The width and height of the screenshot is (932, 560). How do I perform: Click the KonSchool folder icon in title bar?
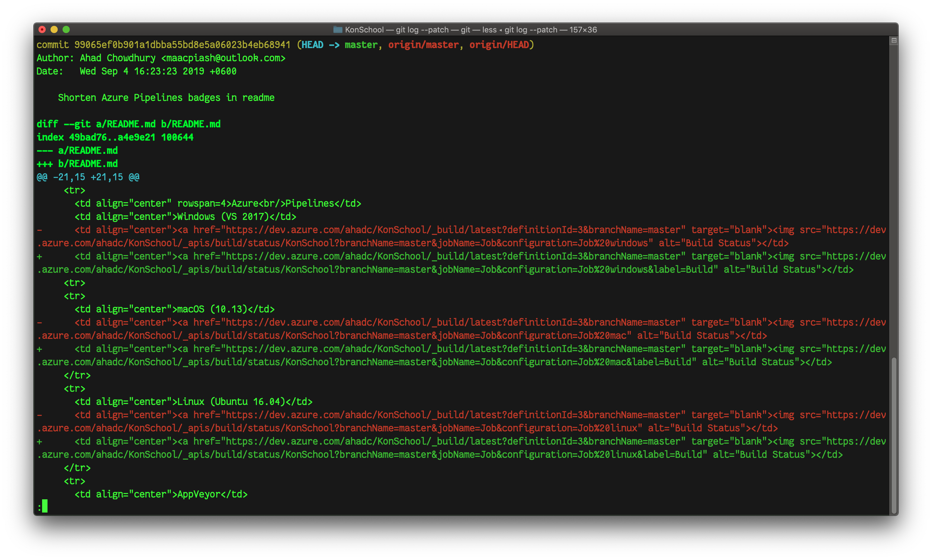(x=338, y=29)
